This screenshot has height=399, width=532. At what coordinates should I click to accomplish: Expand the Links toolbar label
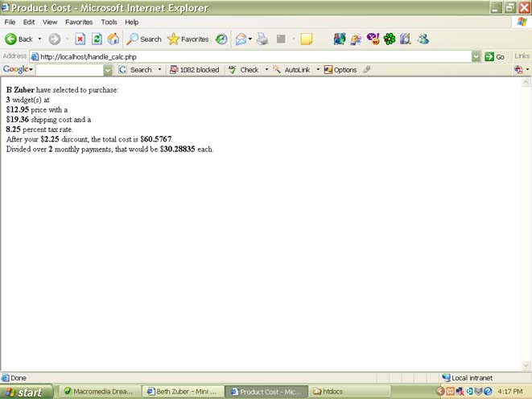click(522, 56)
